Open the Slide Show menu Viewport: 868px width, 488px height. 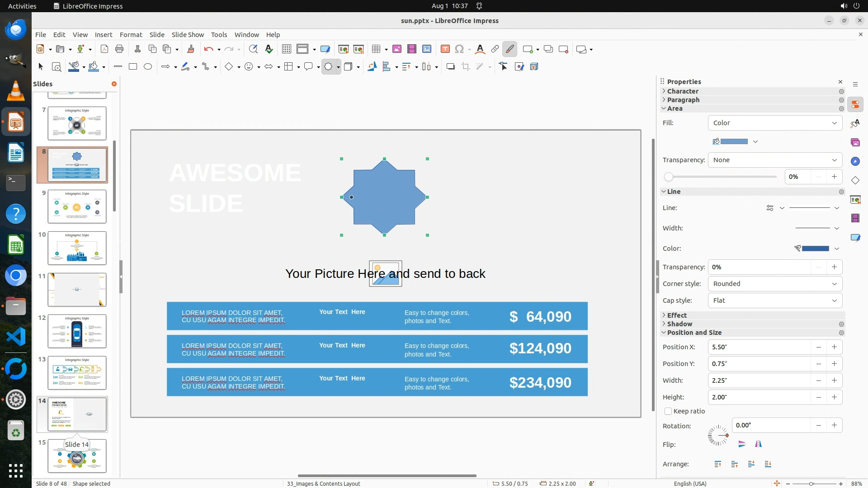(x=188, y=35)
